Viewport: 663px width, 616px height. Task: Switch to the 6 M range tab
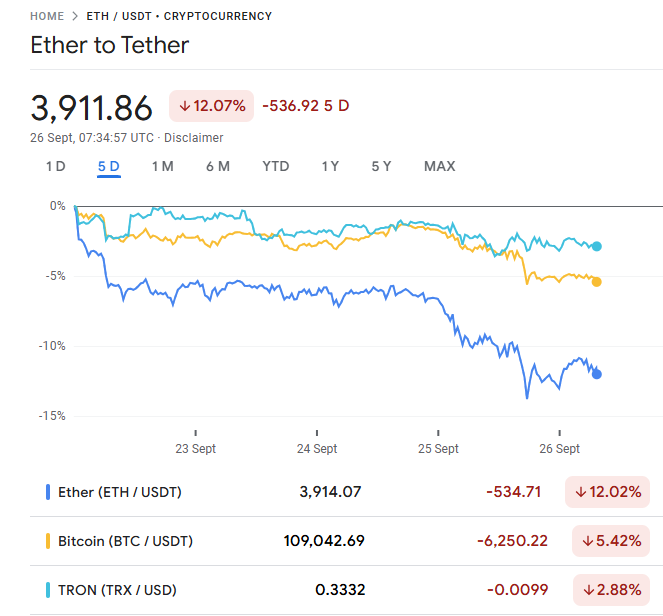tap(217, 166)
